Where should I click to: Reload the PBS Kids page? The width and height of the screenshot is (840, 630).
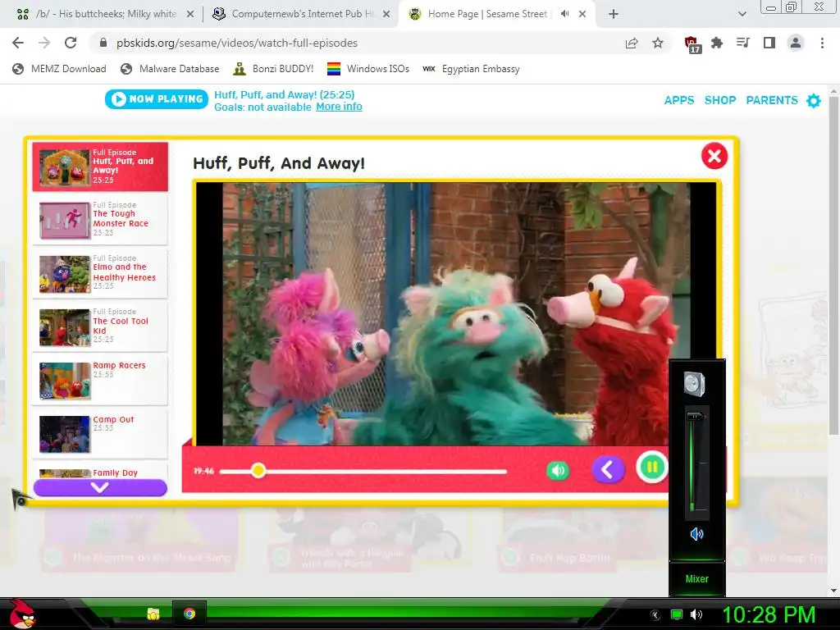click(71, 43)
